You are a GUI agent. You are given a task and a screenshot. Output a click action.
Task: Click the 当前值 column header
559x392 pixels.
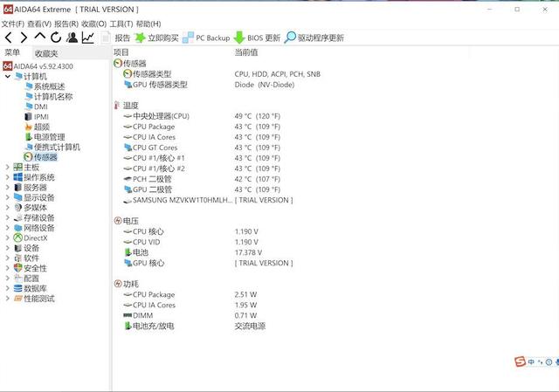coord(246,52)
